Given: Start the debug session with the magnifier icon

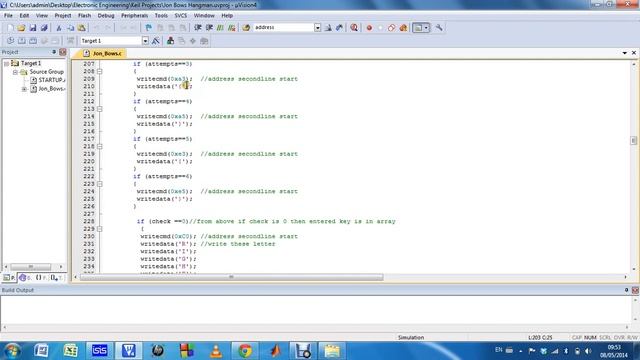Looking at the screenshot, I should click(x=354, y=28).
